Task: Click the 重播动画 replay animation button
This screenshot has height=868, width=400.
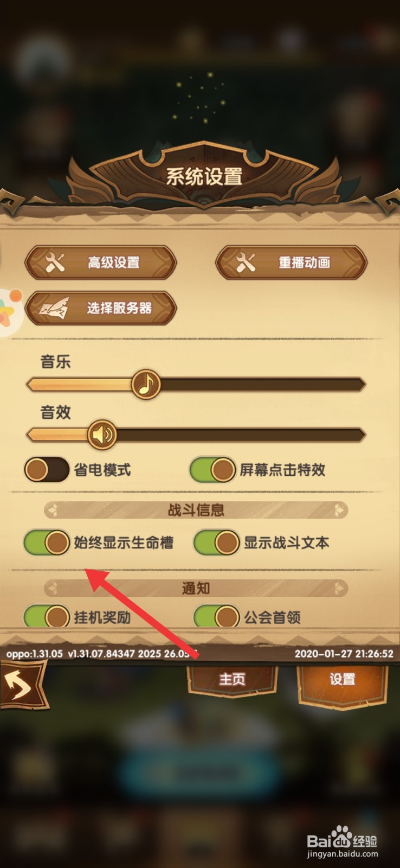Action: [x=292, y=263]
